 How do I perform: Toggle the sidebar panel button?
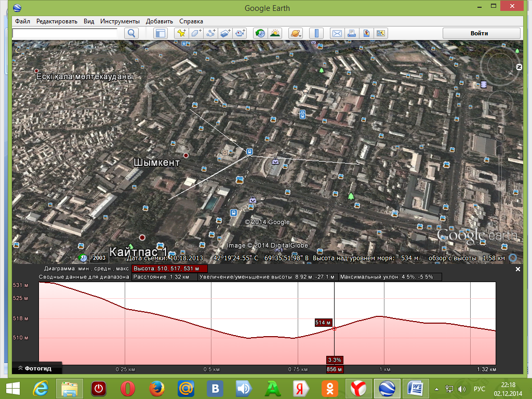[161, 33]
